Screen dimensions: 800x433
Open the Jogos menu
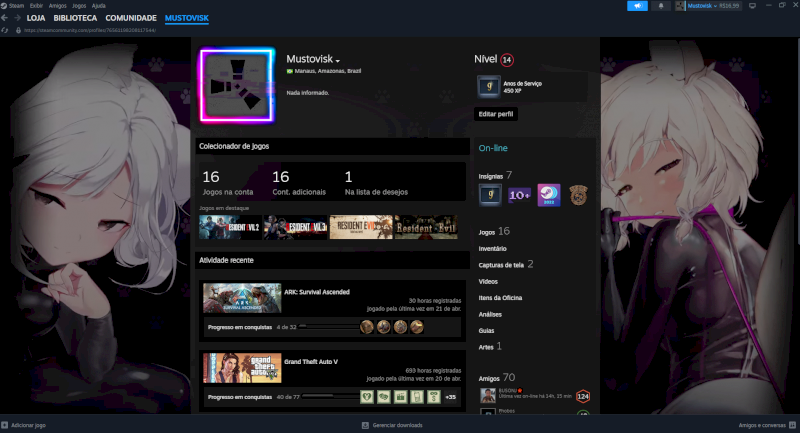pyautogui.click(x=79, y=6)
